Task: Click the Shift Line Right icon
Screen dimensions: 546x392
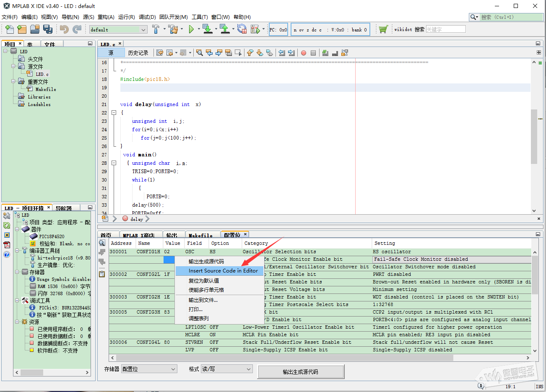Action: coord(291,52)
